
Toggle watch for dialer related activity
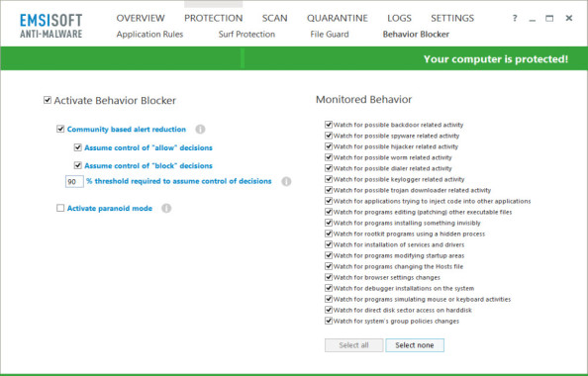[329, 168]
